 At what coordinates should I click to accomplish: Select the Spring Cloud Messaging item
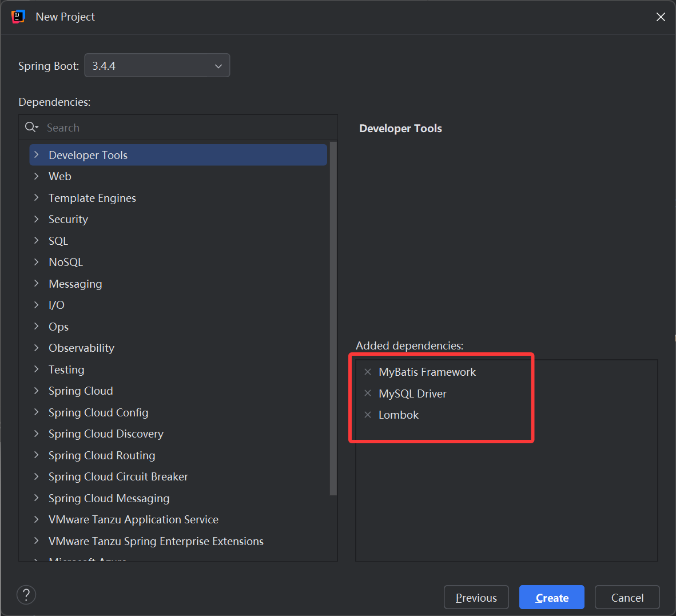coord(178,498)
